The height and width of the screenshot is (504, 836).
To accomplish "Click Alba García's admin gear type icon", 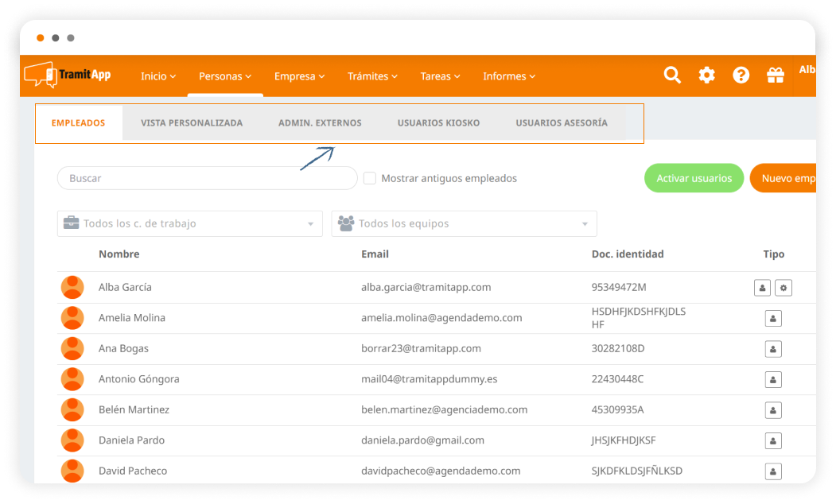I will point(784,288).
